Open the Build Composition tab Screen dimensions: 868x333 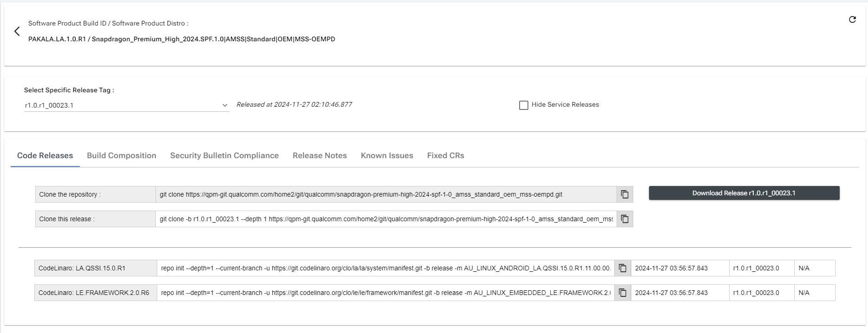[122, 156]
